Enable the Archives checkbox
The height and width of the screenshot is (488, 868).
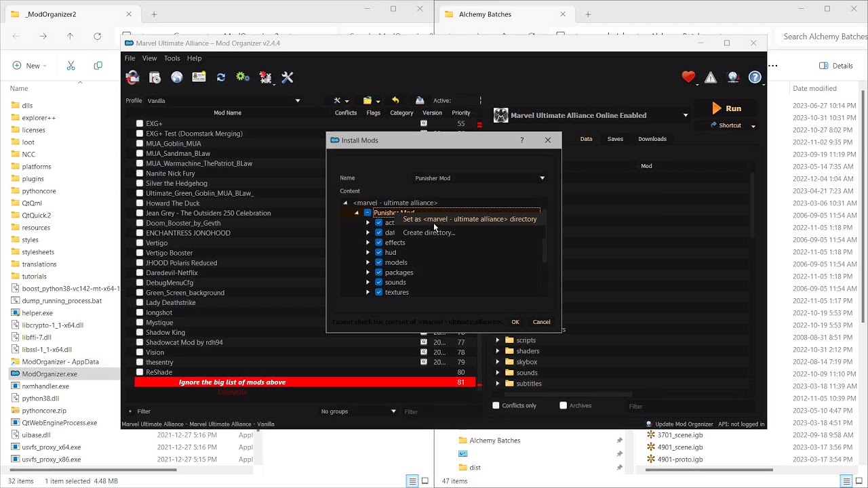(563, 405)
